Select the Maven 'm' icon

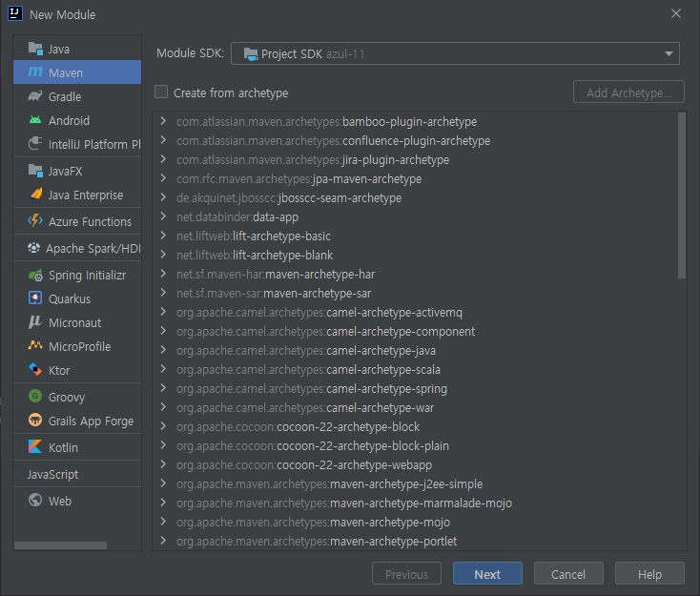pyautogui.click(x=35, y=72)
